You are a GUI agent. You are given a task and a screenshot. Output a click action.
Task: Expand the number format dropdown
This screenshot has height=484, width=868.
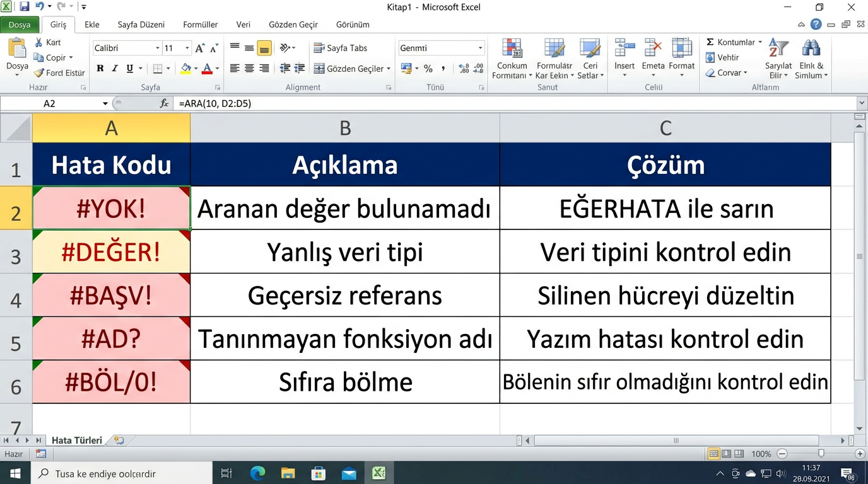[480, 49]
